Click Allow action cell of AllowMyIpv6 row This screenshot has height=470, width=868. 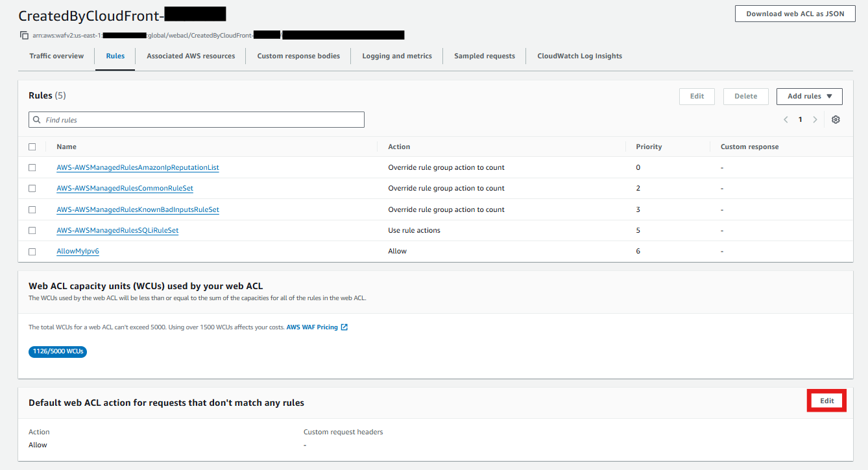(397, 251)
